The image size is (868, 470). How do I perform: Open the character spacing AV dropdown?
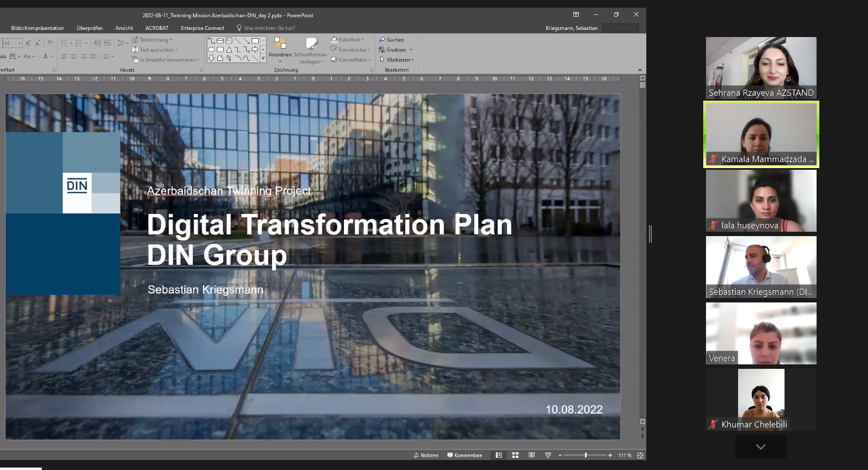pyautogui.click(x=15, y=56)
